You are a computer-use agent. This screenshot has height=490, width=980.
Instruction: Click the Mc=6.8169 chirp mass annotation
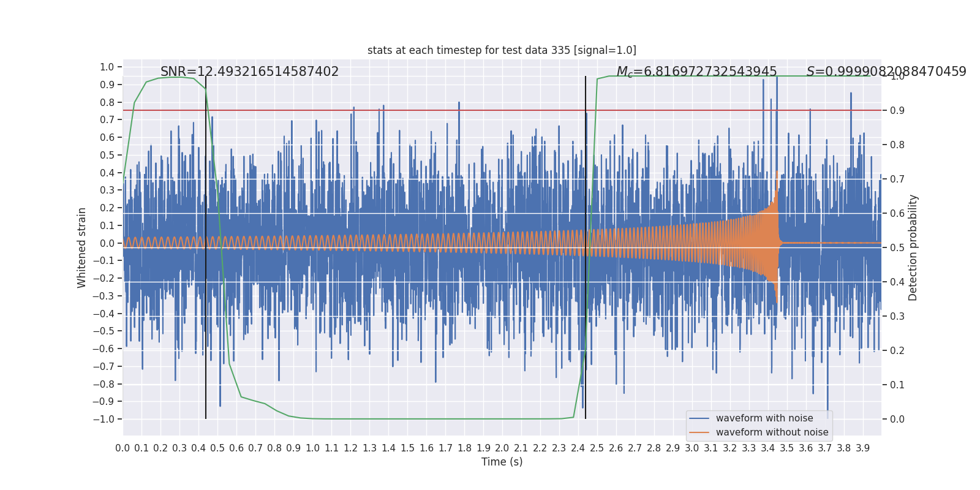tap(696, 72)
